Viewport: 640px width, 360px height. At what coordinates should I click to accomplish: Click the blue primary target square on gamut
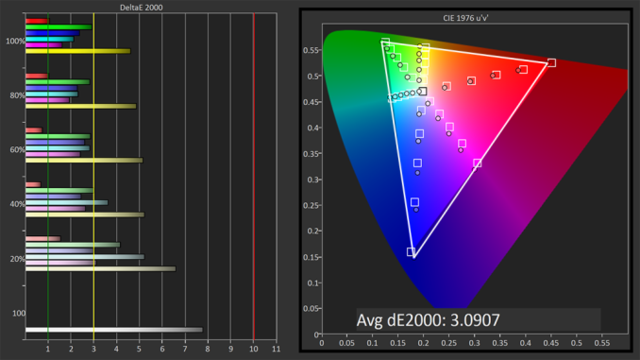pos(411,251)
